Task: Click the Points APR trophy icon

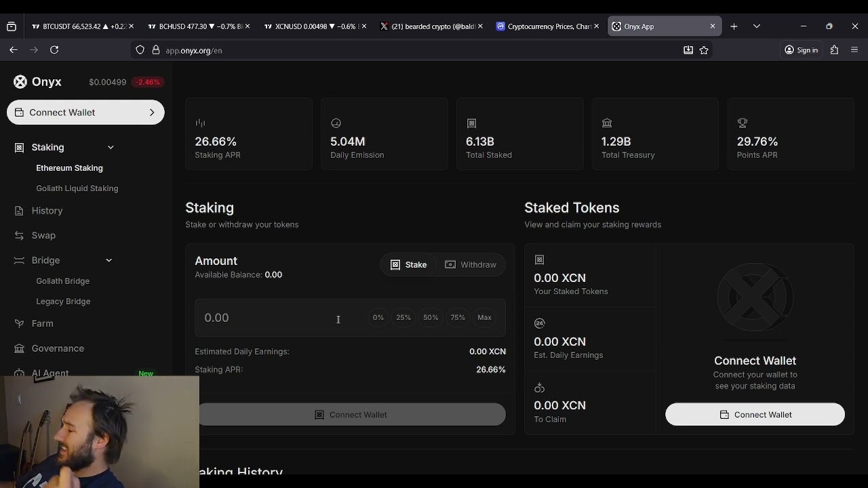Action: (x=743, y=123)
